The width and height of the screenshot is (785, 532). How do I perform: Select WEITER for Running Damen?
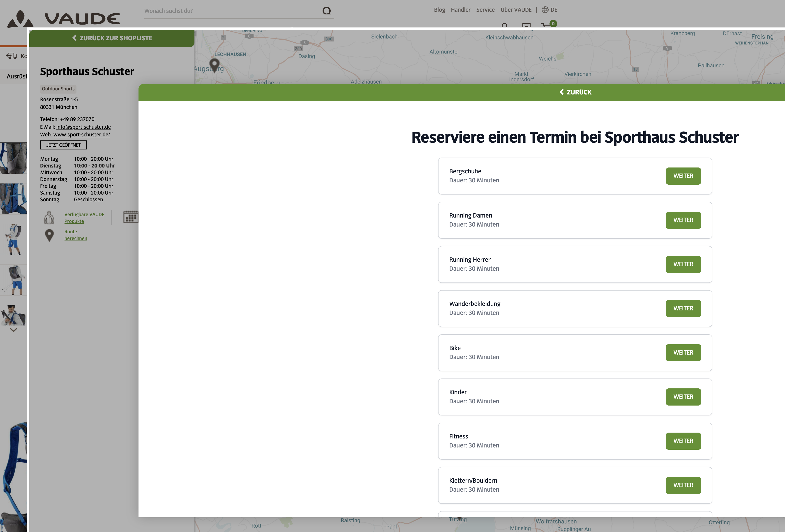[683, 220]
